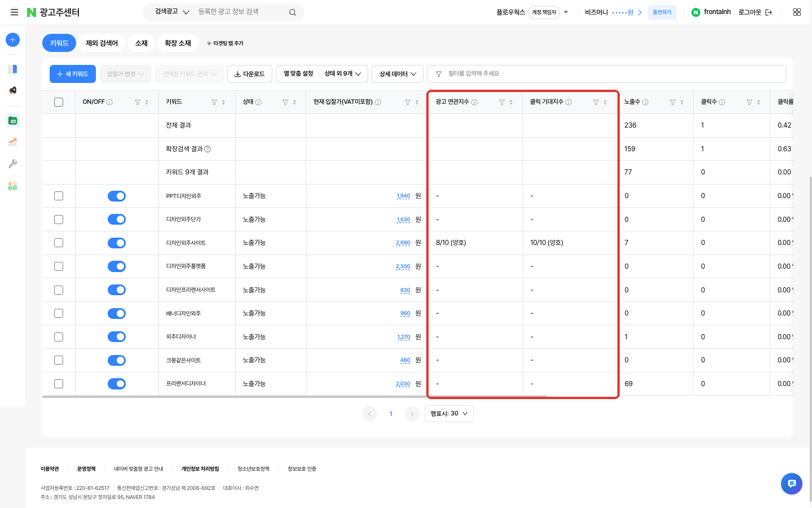Select the 키워드 tab

coord(59,43)
